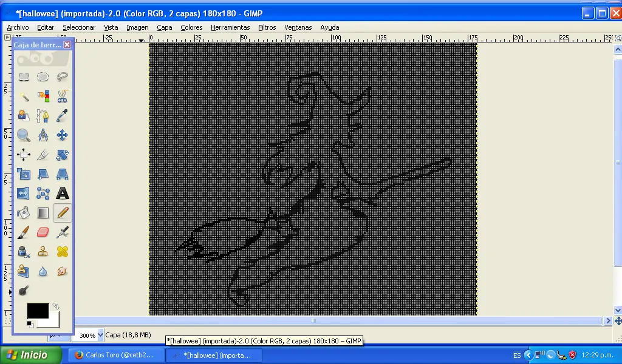The image size is (622, 364).
Task: Select the Bucket Fill tool
Action: 24,213
